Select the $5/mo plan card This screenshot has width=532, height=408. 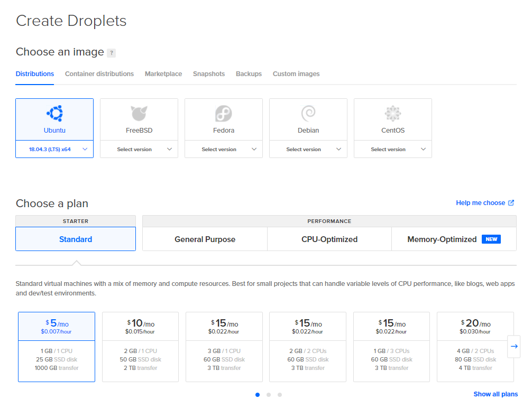click(57, 346)
